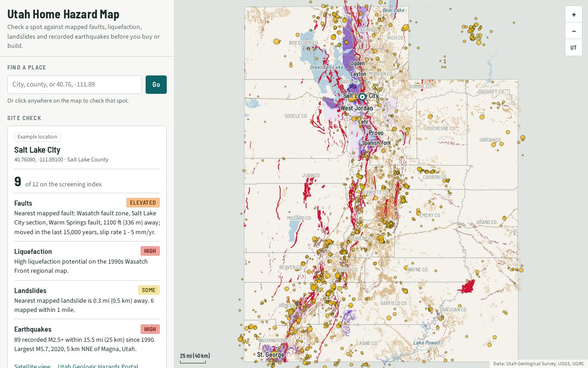Click the Iron Co. county label
588x368 pixels.
287,305
